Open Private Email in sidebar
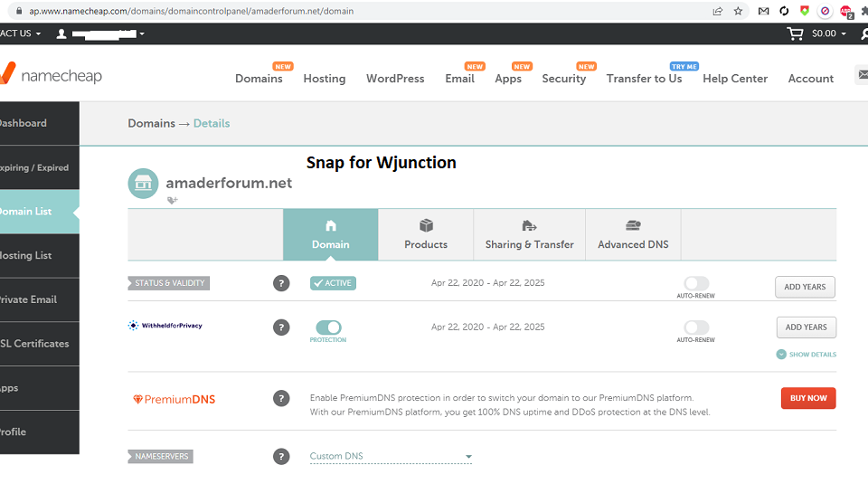868x484 pixels. pos(39,299)
